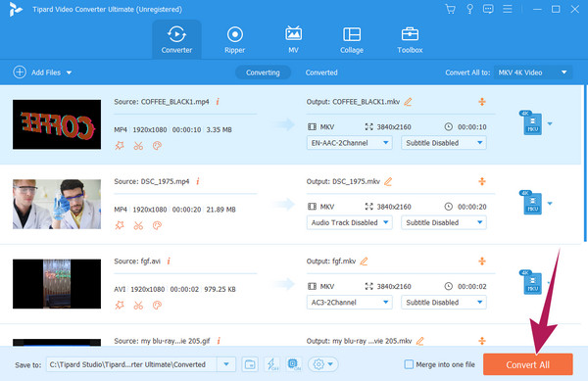Viewport: 588px width, 381px height.
Task: Select the DSC_1975 scientists thumbnail
Action: (57, 204)
